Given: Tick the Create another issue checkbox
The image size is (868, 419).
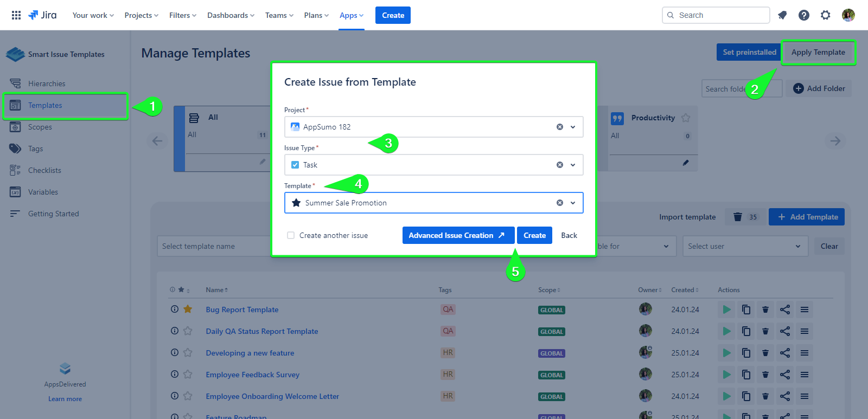Looking at the screenshot, I should (x=291, y=235).
